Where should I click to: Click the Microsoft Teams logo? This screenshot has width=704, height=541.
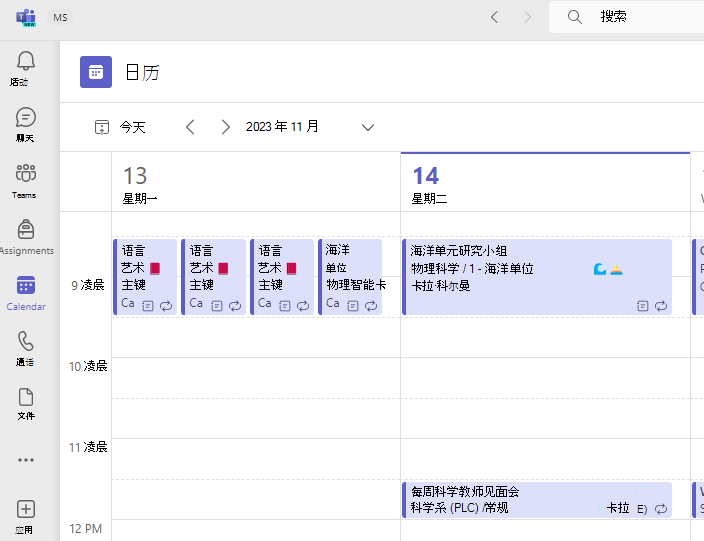click(26, 18)
